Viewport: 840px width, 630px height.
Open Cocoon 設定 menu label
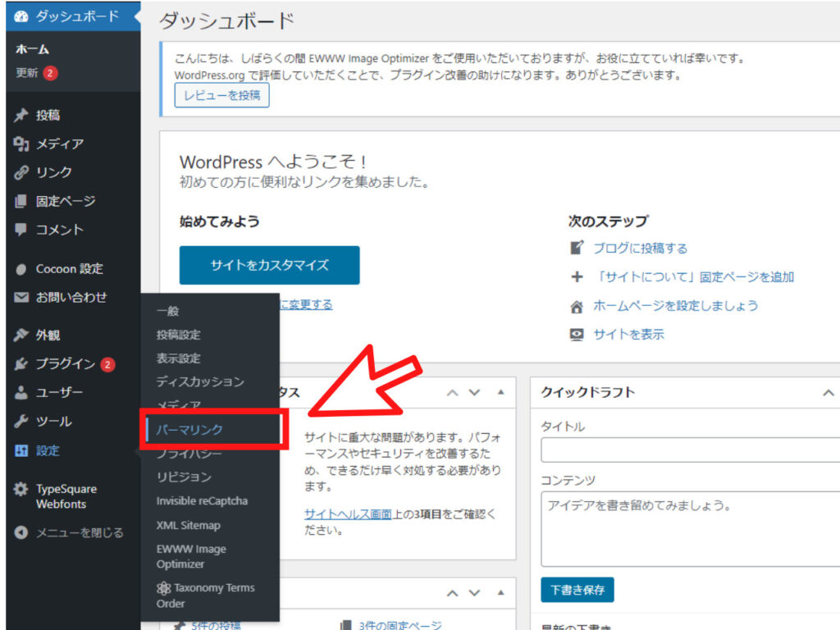[x=70, y=269]
